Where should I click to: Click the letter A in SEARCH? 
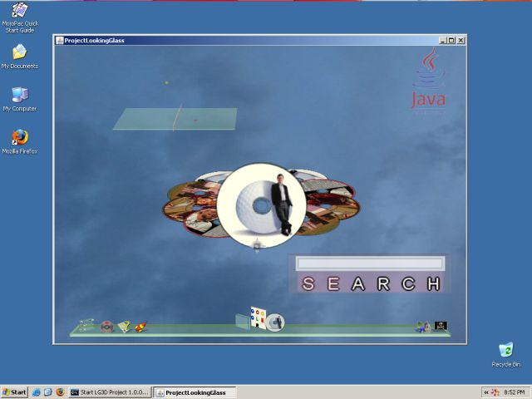358,283
